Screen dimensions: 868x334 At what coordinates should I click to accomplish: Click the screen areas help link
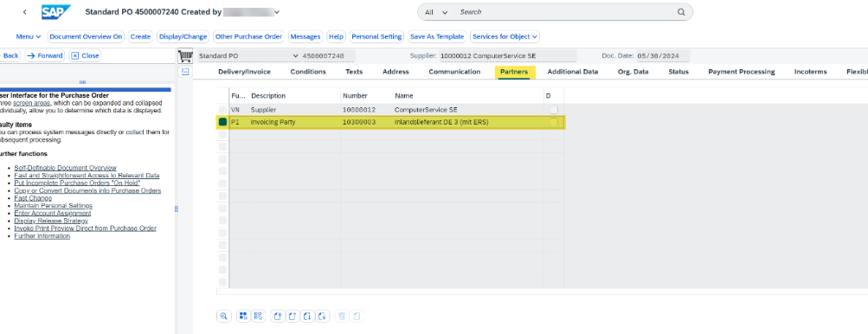tap(31, 103)
